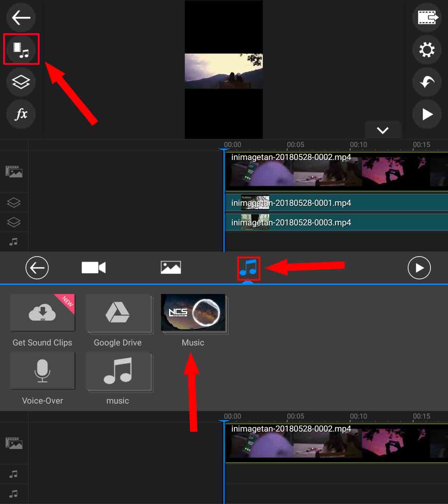Viewport: 448px width, 504px height.
Task: Select the audio track icon under the layer tracks
Action: click(14, 241)
